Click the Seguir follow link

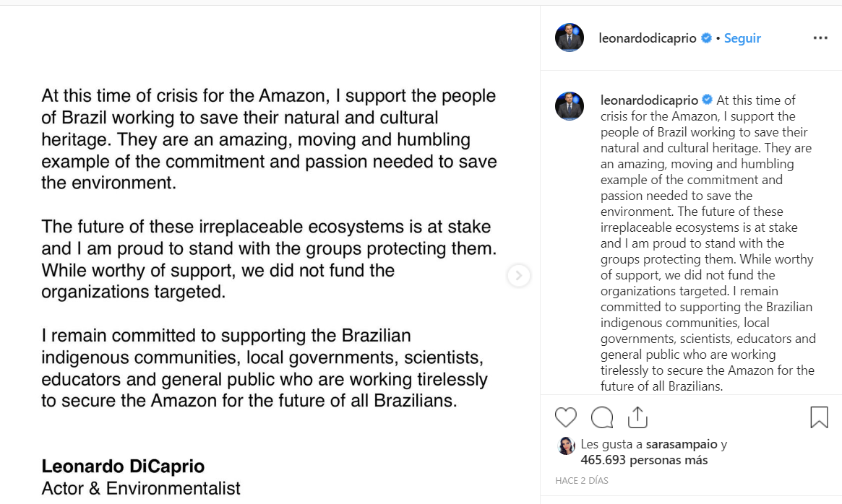742,38
